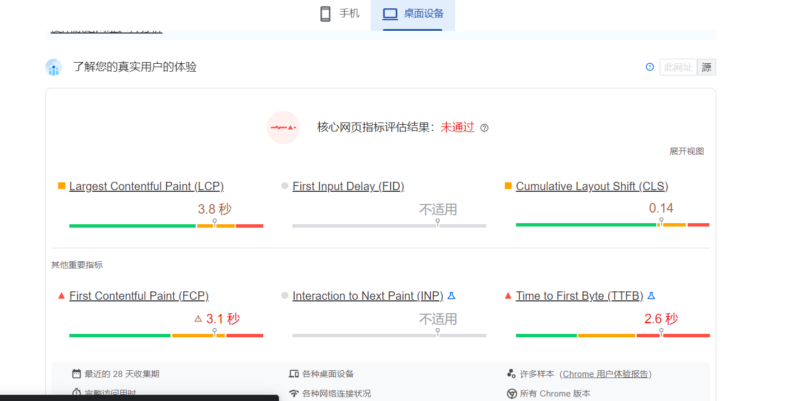This screenshot has height=401, width=800.
Task: Click the 各种桌面设备 text
Action: point(328,374)
